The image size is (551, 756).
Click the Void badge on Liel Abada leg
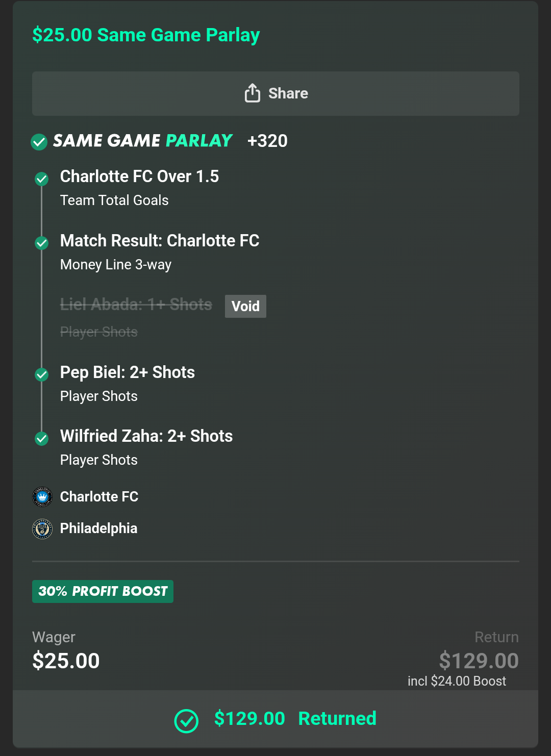coord(245,306)
